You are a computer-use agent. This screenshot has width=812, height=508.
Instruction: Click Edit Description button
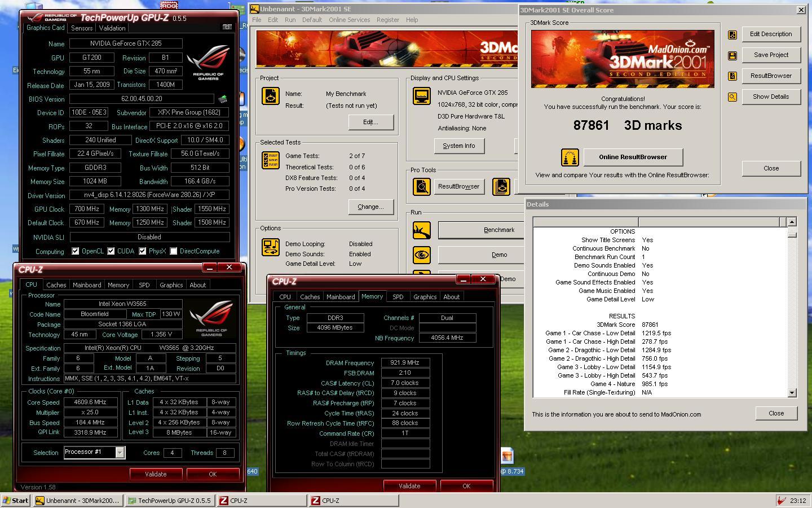coord(771,34)
